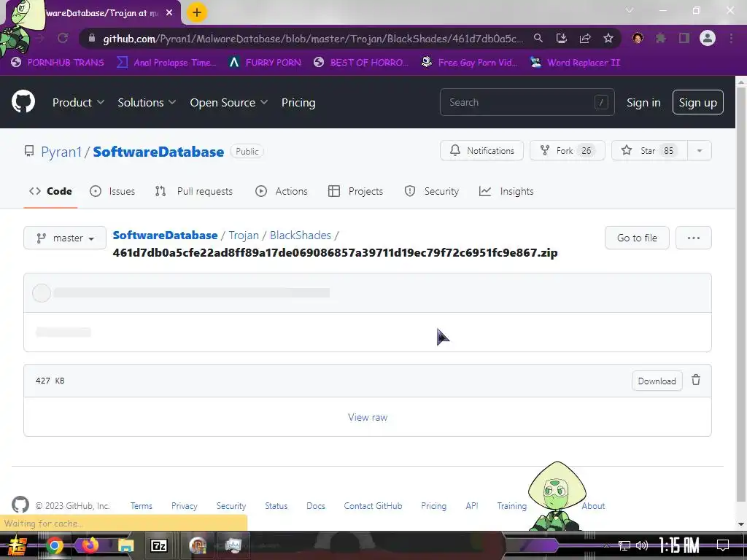Click the footer GitHub logo
This screenshot has height=560, width=747.
coord(20,505)
